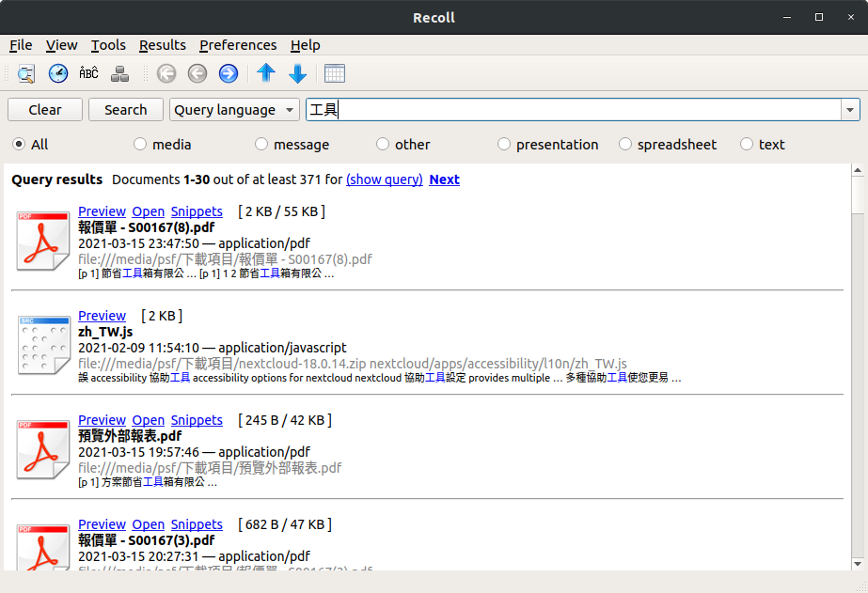The width and height of the screenshot is (868, 593).
Task: Click the Next results link
Action: click(444, 179)
